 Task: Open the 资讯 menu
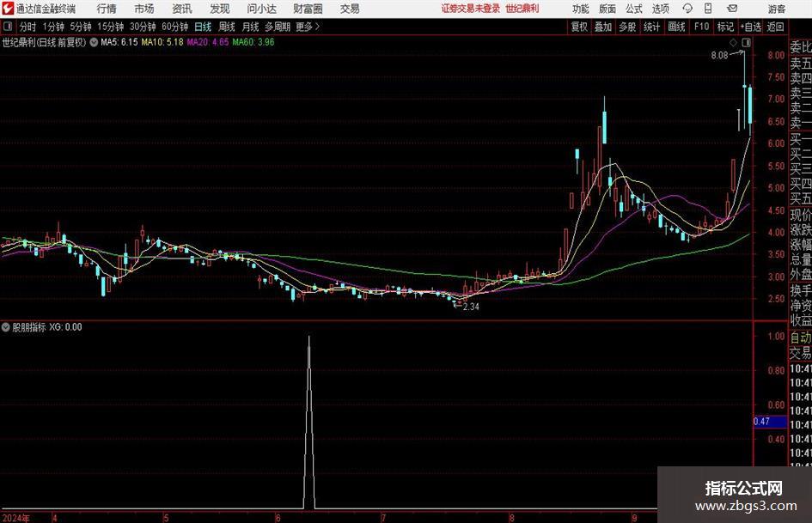(x=182, y=9)
